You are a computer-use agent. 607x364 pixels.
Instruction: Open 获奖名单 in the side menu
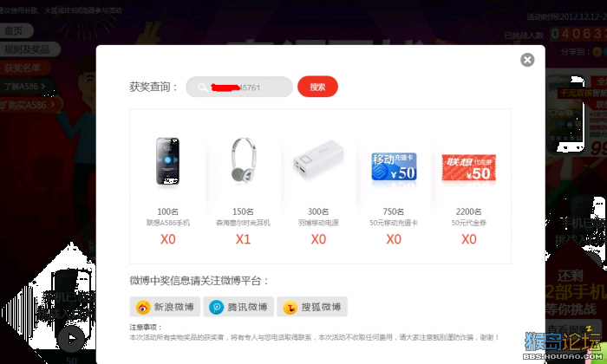click(x=25, y=68)
